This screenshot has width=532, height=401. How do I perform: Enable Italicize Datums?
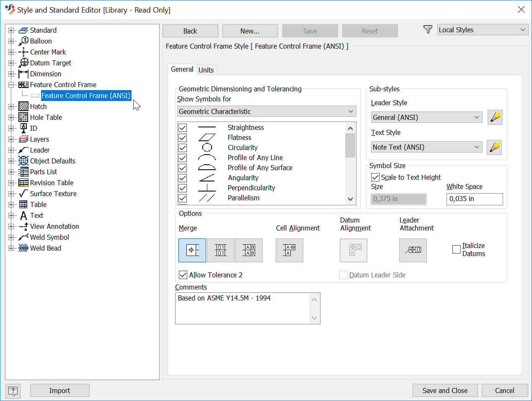click(x=457, y=249)
